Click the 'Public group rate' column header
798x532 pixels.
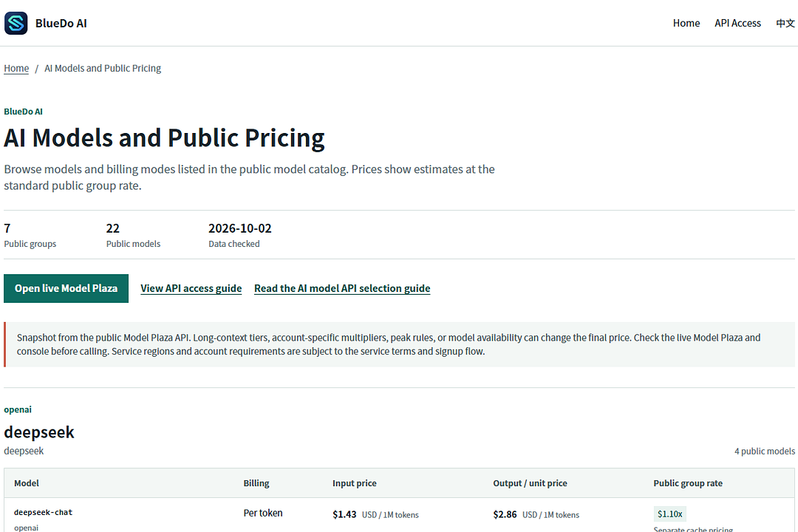tap(688, 483)
